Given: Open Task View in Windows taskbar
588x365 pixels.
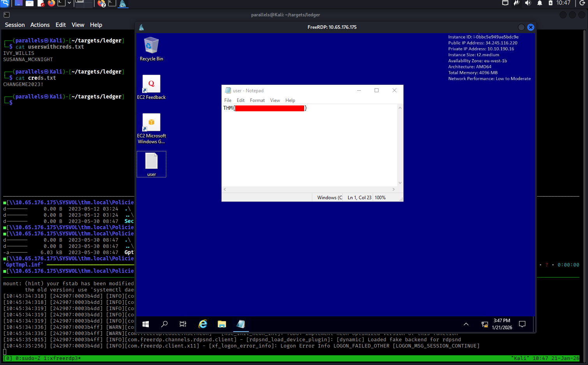Looking at the screenshot, I should click(183, 324).
